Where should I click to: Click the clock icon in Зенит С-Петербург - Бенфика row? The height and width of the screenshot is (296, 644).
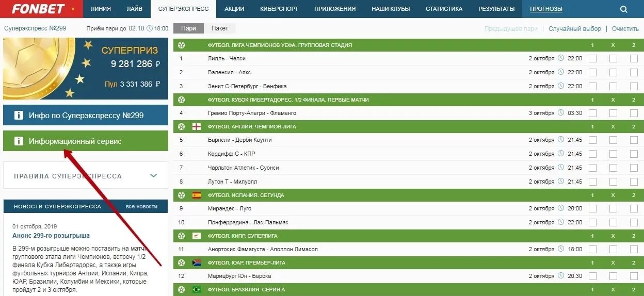[x=561, y=86]
